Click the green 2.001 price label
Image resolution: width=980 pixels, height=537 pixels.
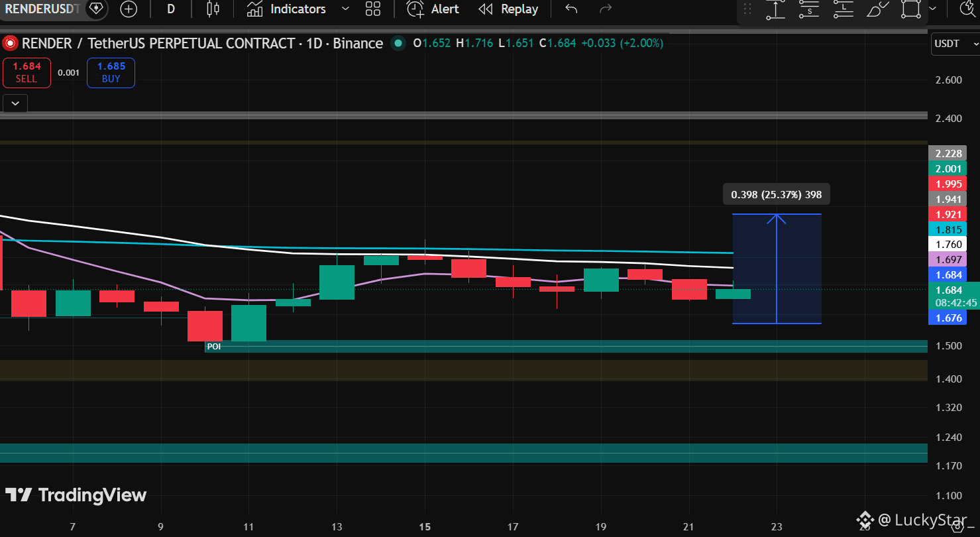pyautogui.click(x=949, y=168)
